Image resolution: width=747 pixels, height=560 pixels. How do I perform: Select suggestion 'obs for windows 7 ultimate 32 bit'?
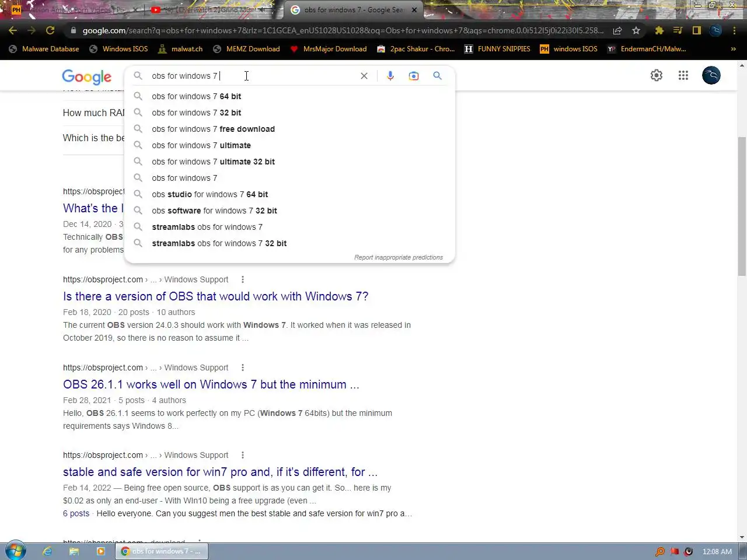tap(290, 162)
